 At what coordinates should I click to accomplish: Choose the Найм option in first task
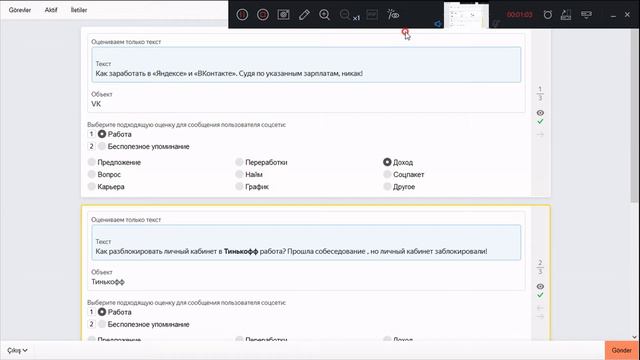239,174
